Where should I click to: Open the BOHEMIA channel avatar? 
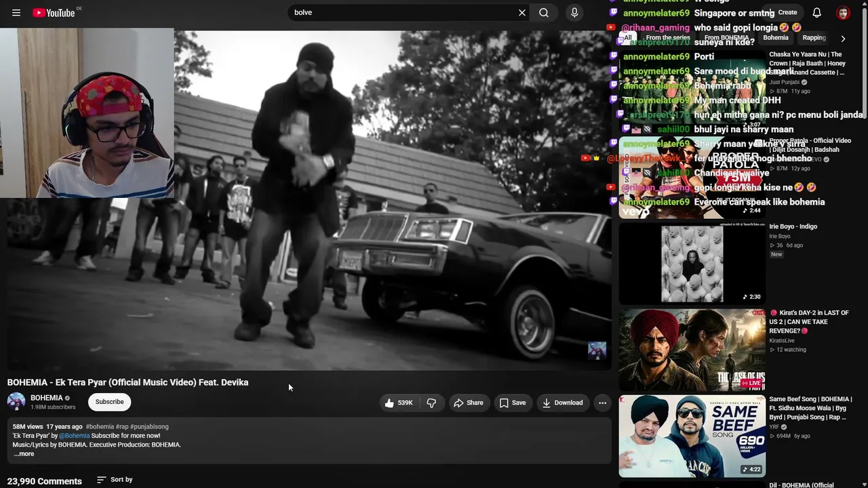[x=16, y=402]
